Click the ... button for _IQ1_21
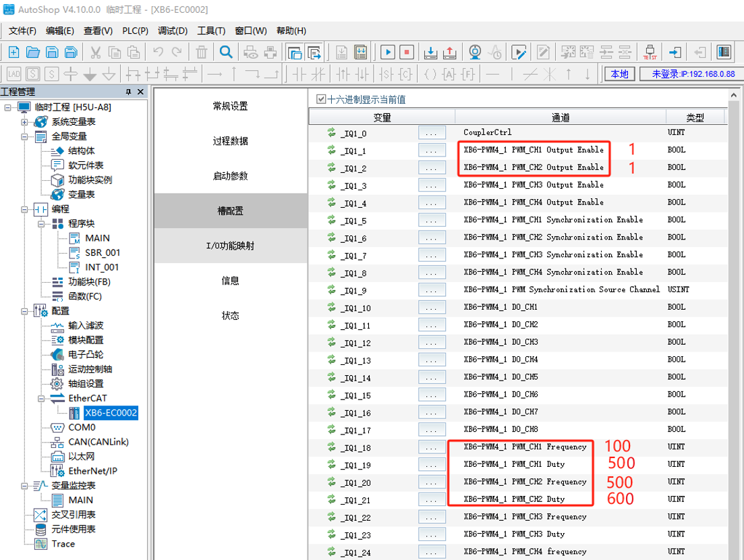The height and width of the screenshot is (560, 744). pyautogui.click(x=432, y=500)
